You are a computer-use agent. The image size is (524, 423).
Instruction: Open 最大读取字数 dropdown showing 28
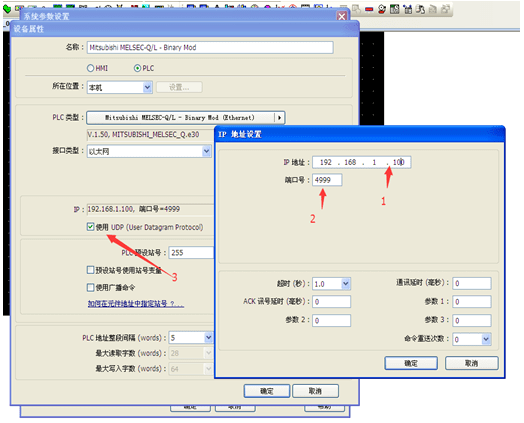click(191, 353)
